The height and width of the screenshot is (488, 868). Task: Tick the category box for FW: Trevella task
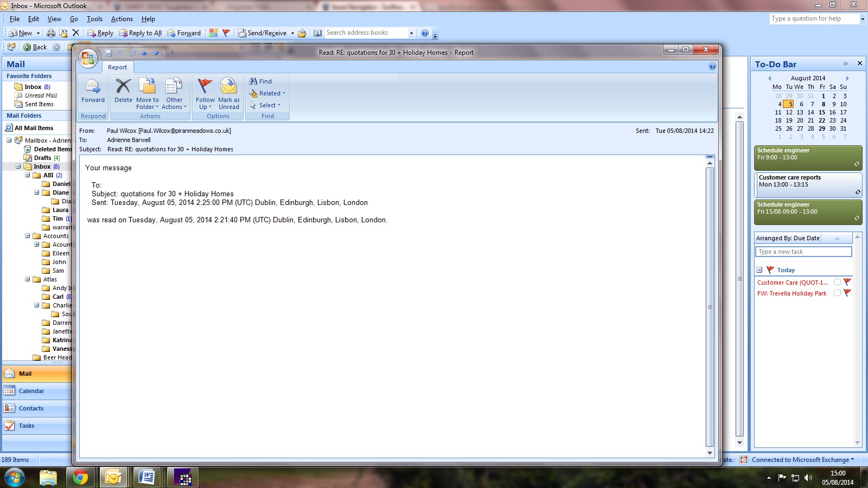(837, 293)
